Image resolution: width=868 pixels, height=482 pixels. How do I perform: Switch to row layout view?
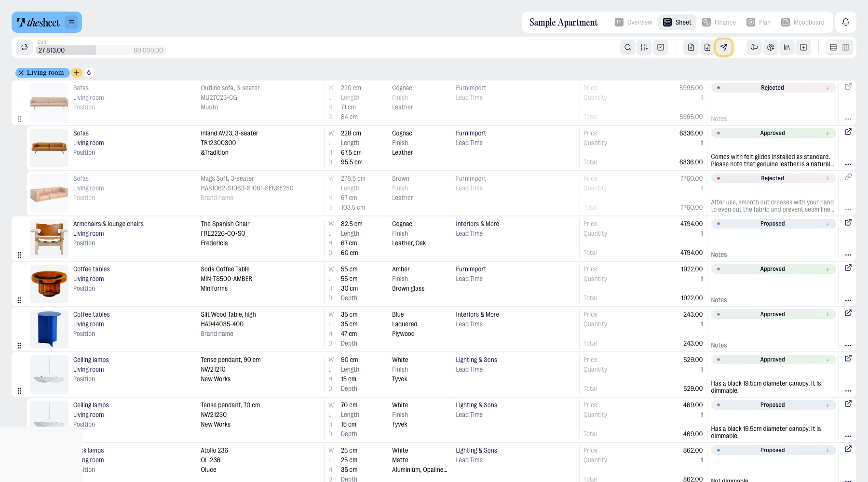click(833, 47)
